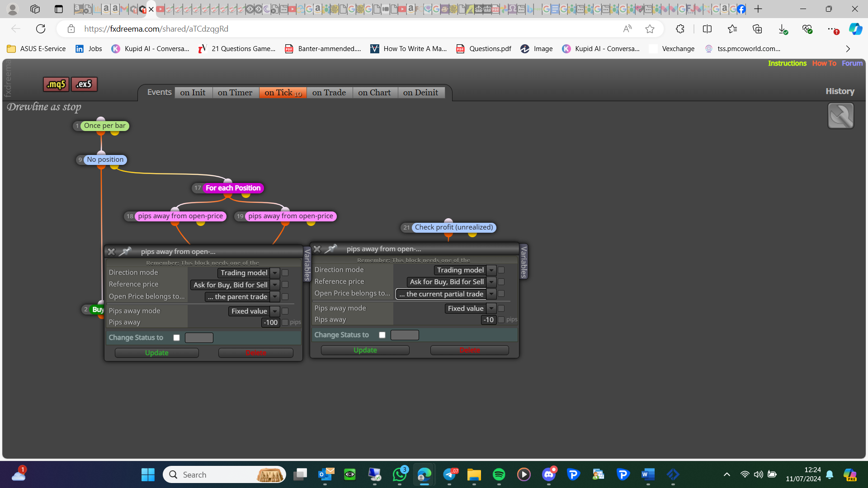Switch to the on Tick tab

click(283, 93)
